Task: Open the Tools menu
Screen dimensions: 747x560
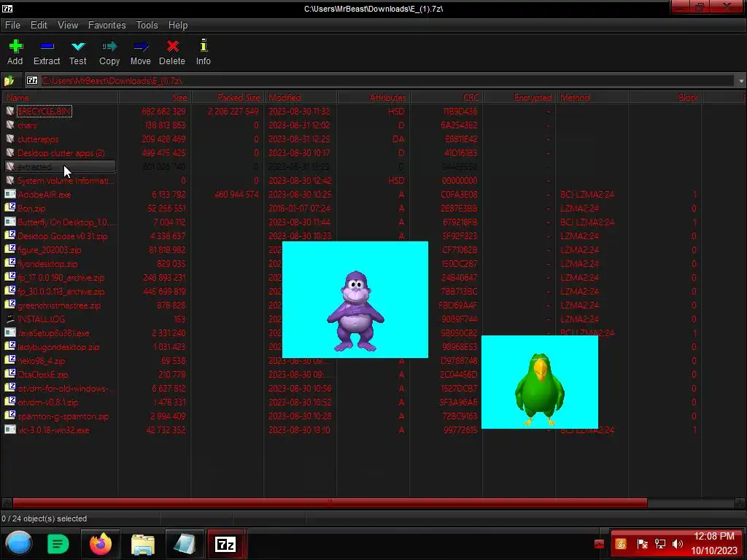Action: pyautogui.click(x=147, y=26)
